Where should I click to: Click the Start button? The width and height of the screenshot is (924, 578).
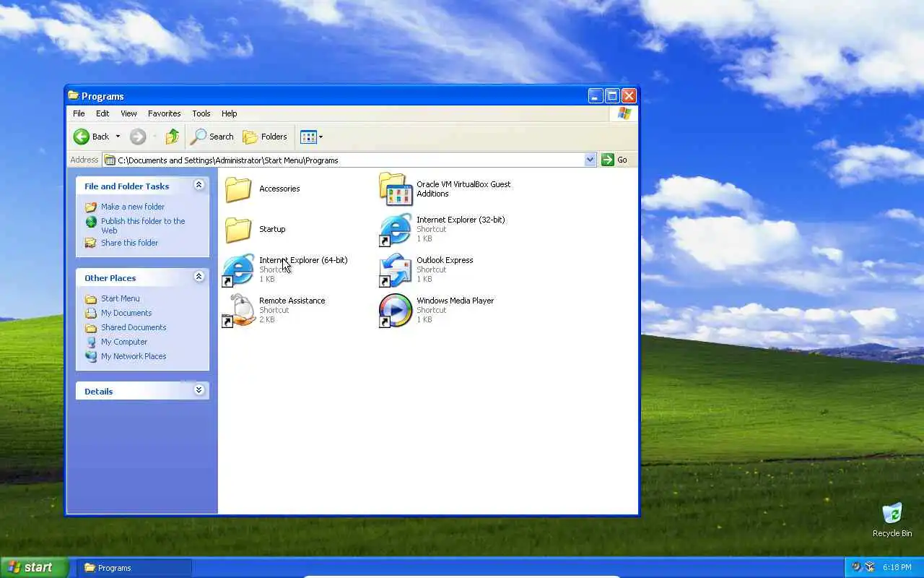point(35,567)
